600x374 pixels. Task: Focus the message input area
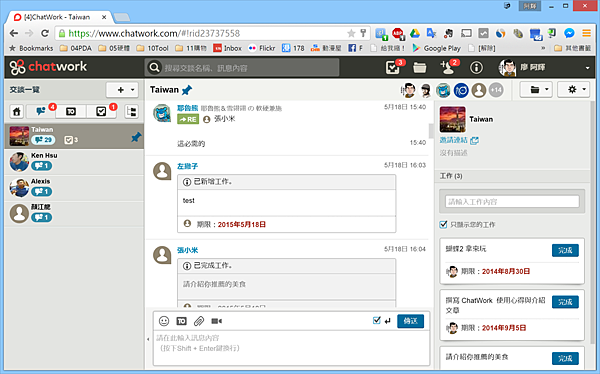pos(292,348)
